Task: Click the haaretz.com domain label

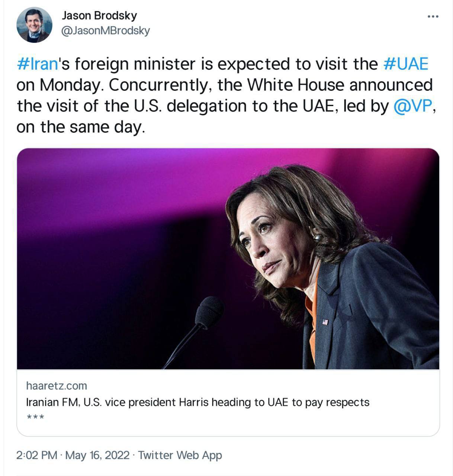Action: point(57,386)
